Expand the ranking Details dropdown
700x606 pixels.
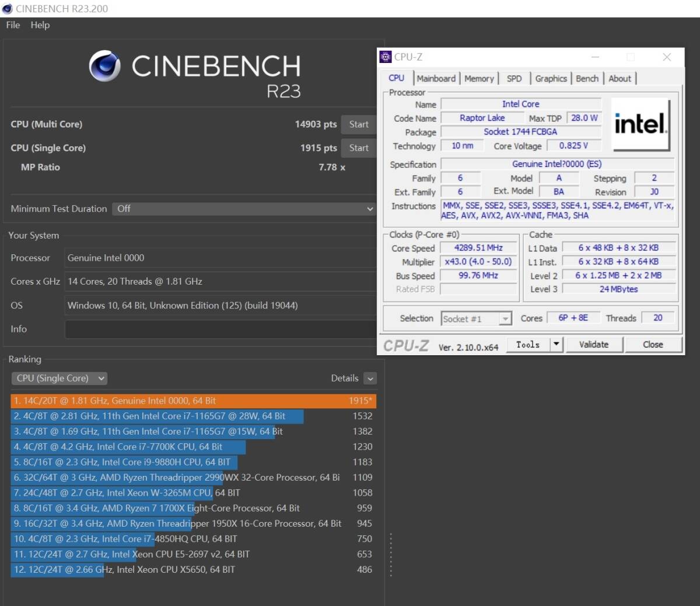pos(370,379)
